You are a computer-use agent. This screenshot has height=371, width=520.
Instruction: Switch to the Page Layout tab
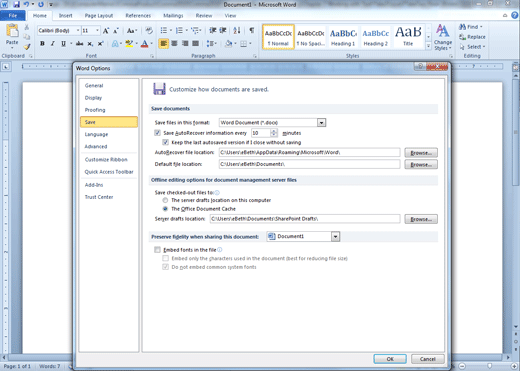99,16
